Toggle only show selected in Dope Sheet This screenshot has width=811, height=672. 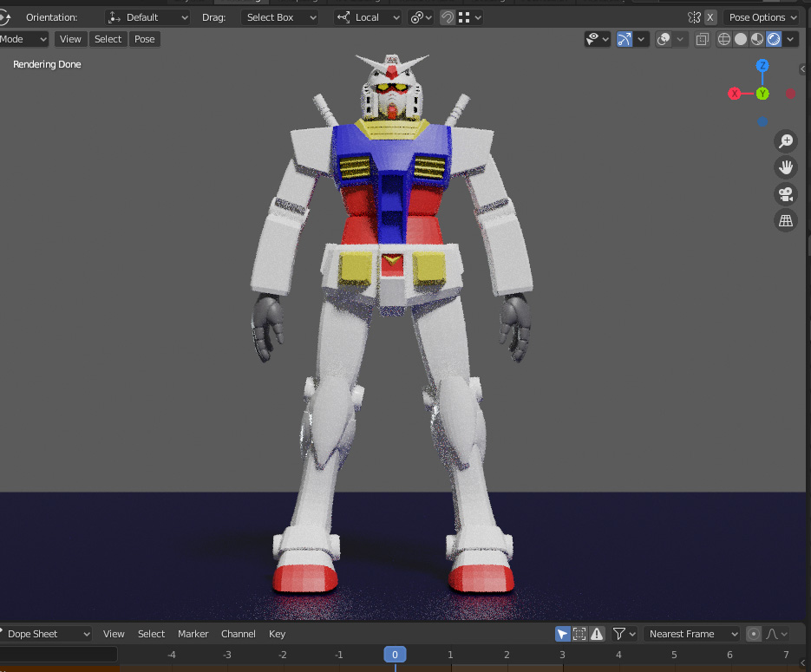(x=563, y=634)
